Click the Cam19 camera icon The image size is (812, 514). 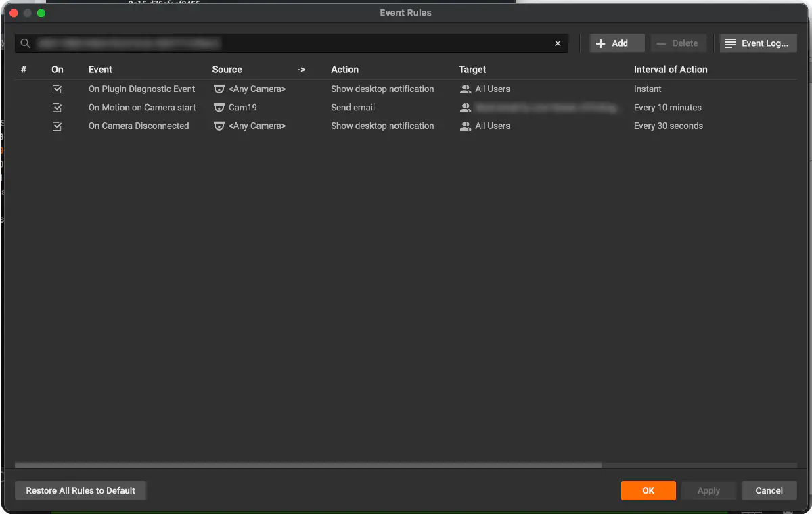(219, 107)
